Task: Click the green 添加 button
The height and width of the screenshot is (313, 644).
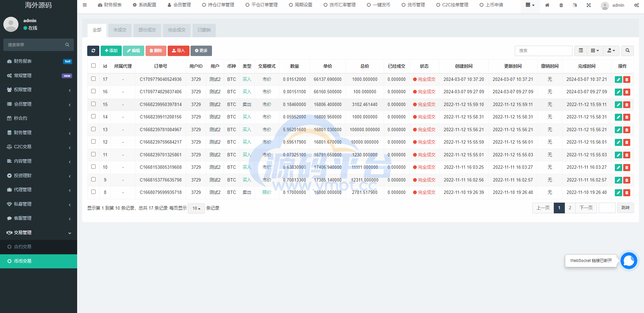Action: (x=111, y=51)
